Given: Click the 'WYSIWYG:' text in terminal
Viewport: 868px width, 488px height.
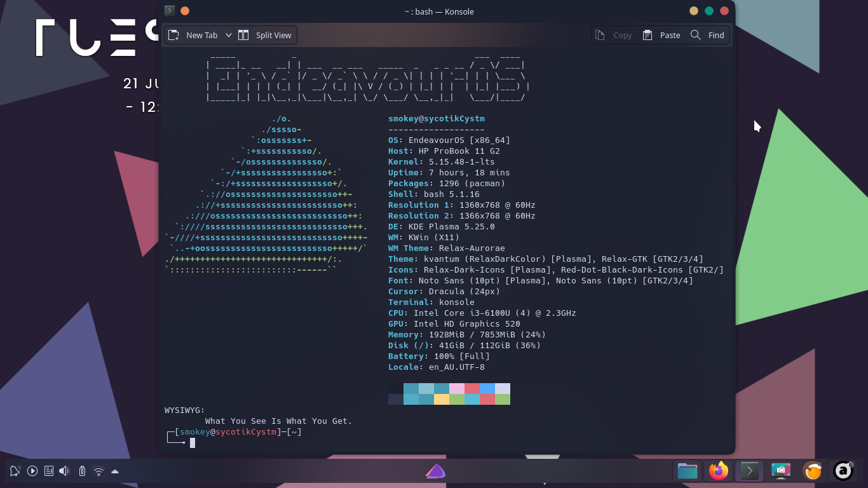Looking at the screenshot, I should coord(185,410).
